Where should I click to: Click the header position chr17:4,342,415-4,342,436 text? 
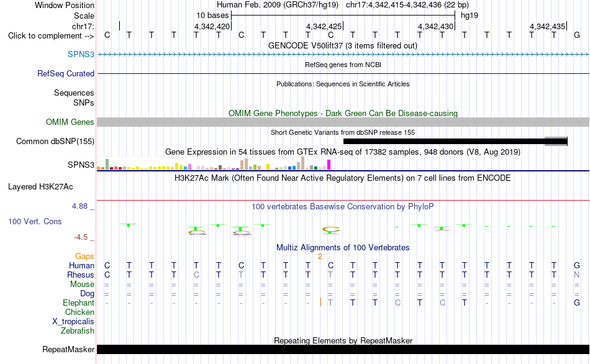pyautogui.click(x=407, y=5)
